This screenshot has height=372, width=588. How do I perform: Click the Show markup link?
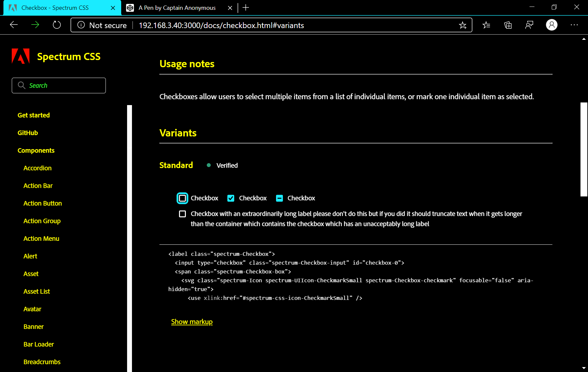192,322
